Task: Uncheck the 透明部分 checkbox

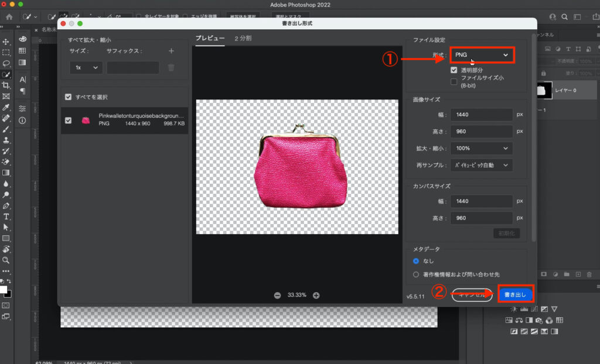Action: tap(453, 69)
